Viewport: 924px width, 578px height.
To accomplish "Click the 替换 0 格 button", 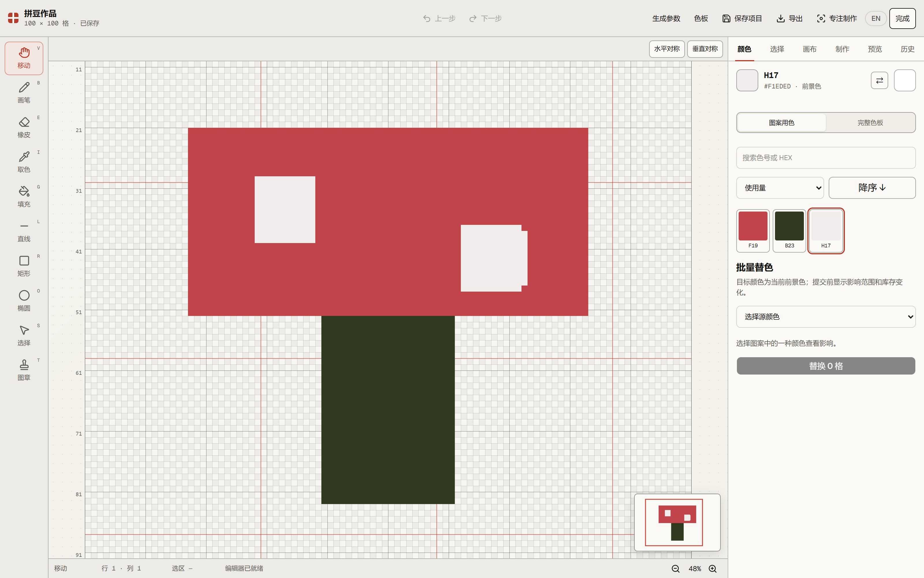I will [x=826, y=366].
